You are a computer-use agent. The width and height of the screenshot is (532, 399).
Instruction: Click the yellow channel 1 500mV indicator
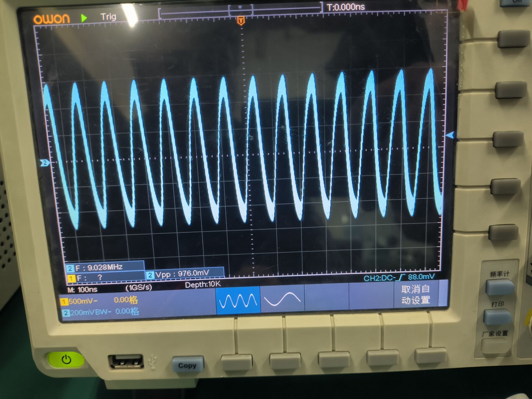[x=80, y=301]
